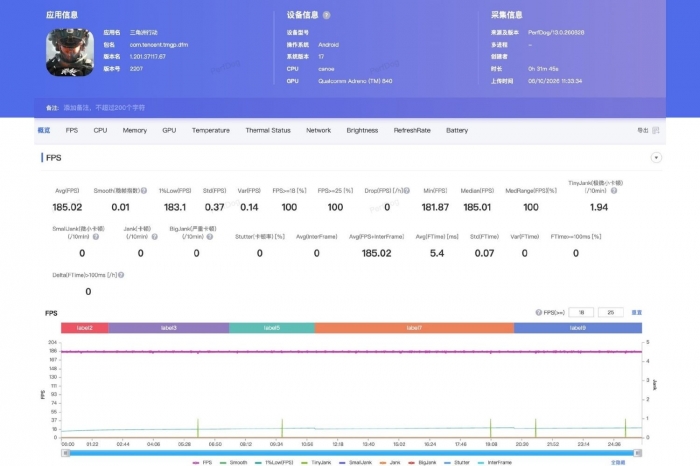700x466 pixels.
Task: Click the 1%Low(FPS) value 183.1
Action: tap(175, 207)
